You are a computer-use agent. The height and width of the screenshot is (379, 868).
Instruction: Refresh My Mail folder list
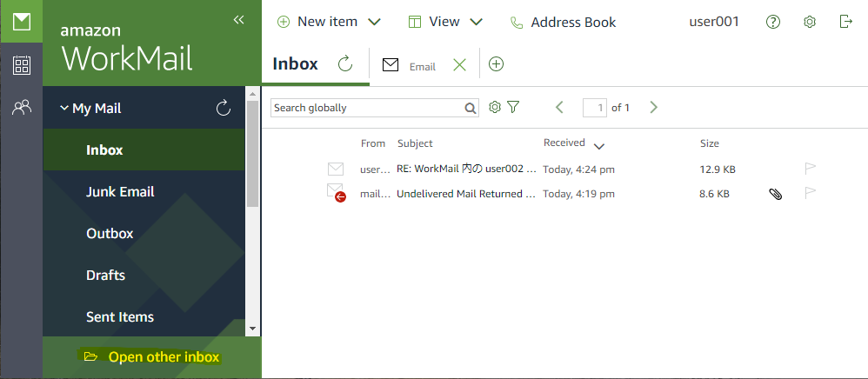(224, 108)
